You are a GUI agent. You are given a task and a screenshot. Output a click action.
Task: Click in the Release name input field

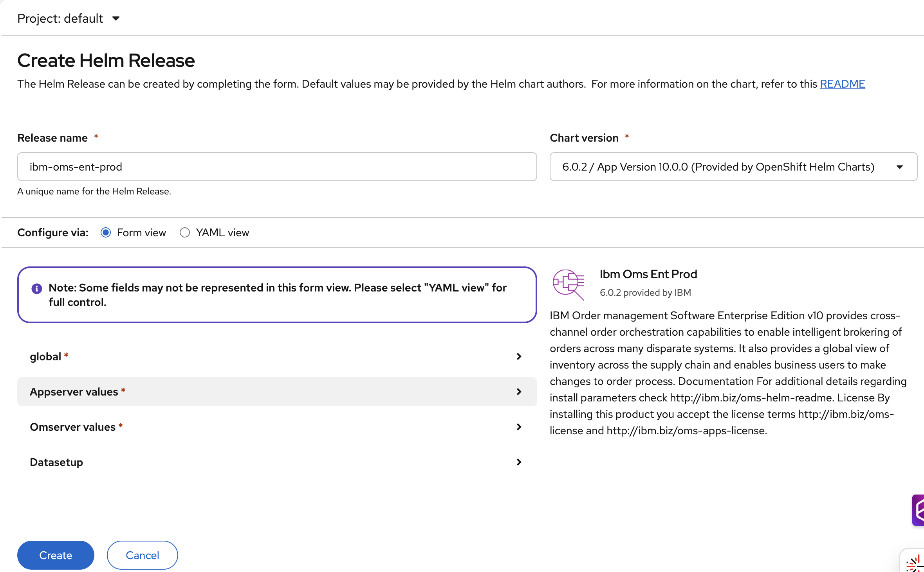coord(276,167)
